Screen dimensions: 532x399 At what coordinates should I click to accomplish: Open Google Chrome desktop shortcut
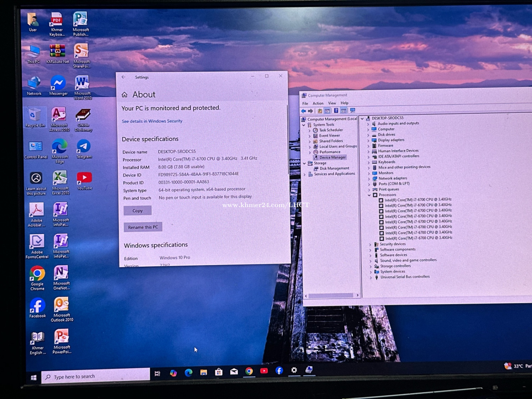37,278
